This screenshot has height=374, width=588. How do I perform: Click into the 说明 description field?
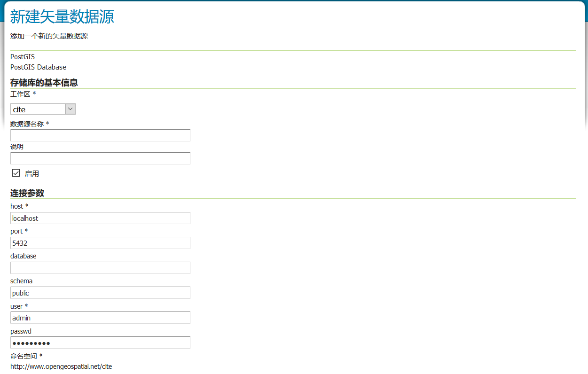(x=100, y=158)
